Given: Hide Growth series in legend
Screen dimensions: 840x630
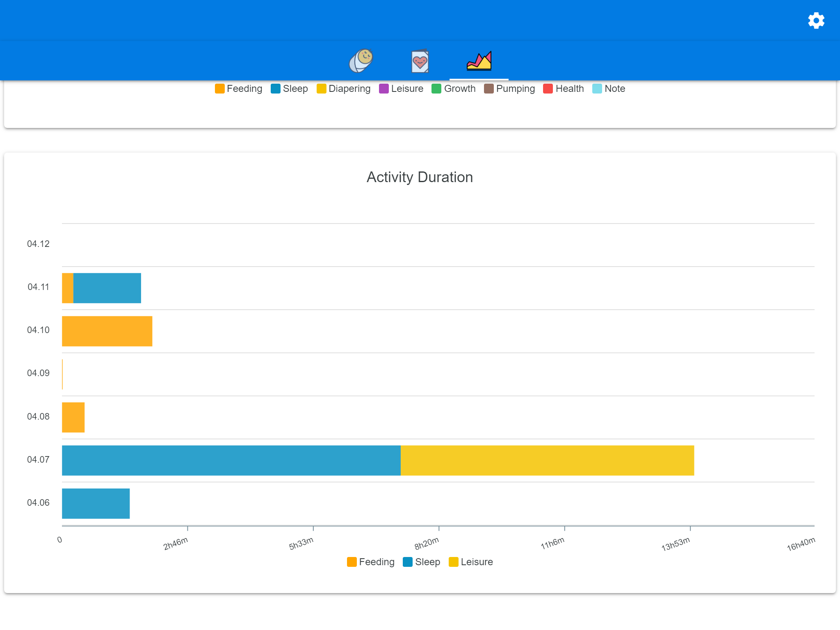Looking at the screenshot, I should click(453, 89).
